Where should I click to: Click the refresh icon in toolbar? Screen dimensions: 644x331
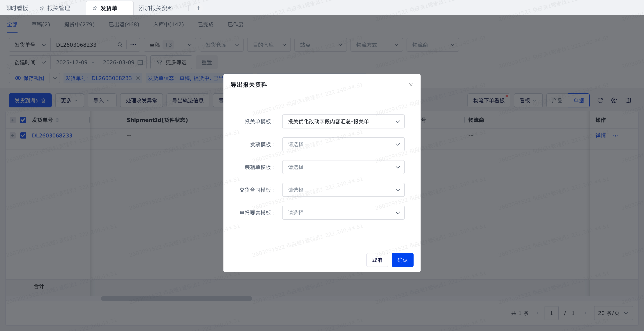600,100
